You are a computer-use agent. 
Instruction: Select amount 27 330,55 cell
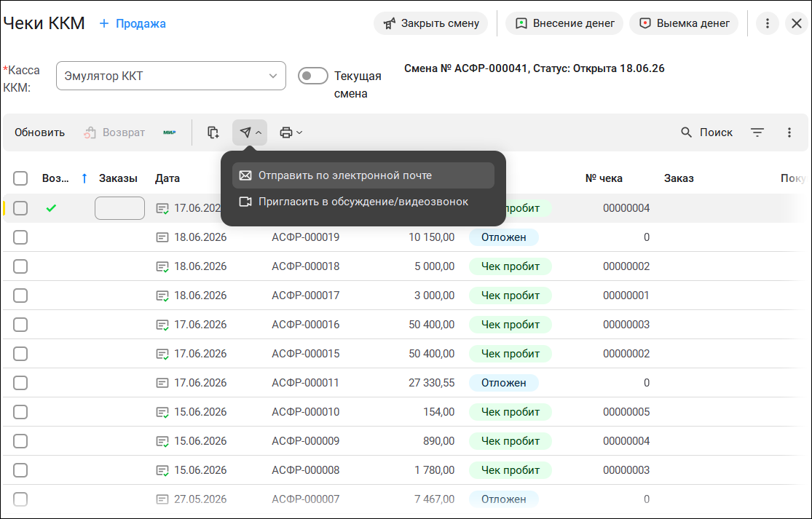[x=431, y=383]
